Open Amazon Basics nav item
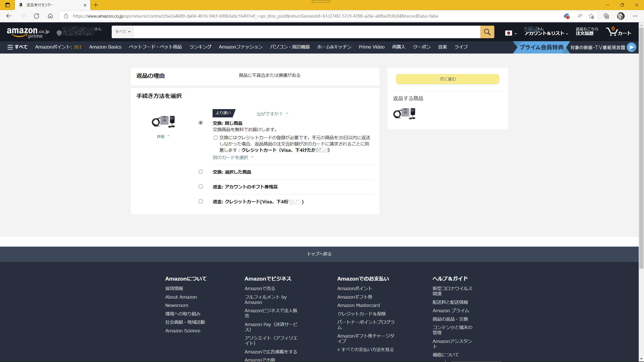This screenshot has height=362, width=644. click(105, 47)
